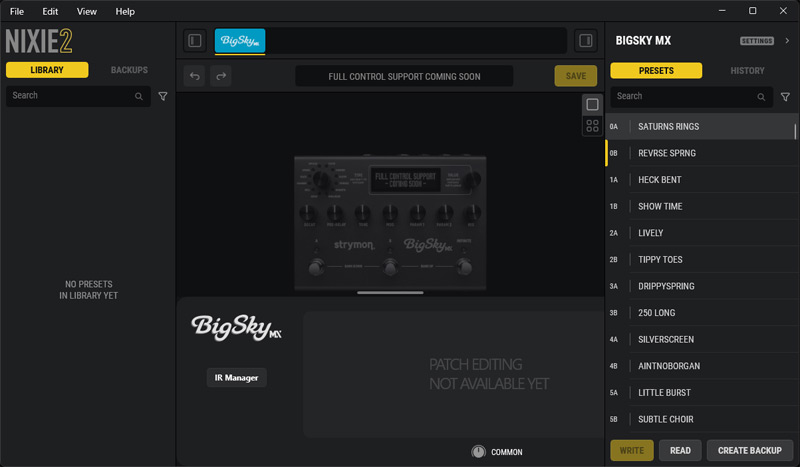This screenshot has width=800, height=467.
Task: Switch to the HISTORY tab
Action: pyautogui.click(x=747, y=71)
